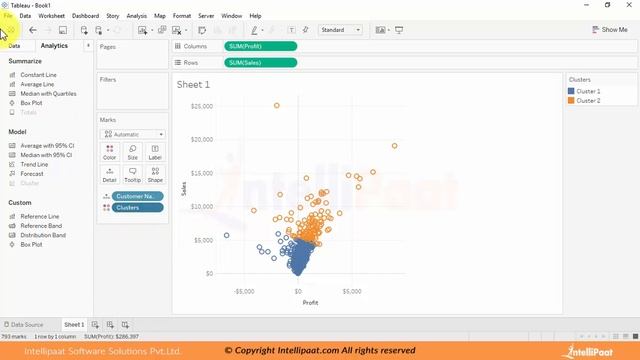
Task: Open the Map menu
Action: pos(160,16)
